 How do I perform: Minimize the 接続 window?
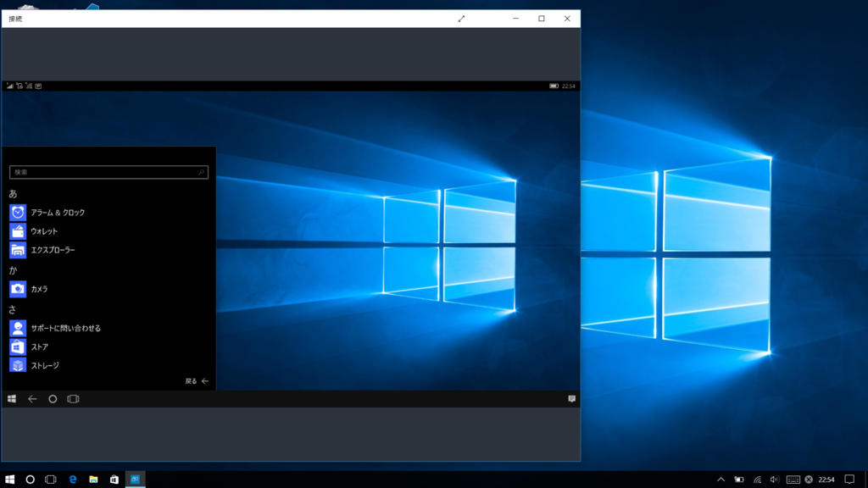coord(515,19)
